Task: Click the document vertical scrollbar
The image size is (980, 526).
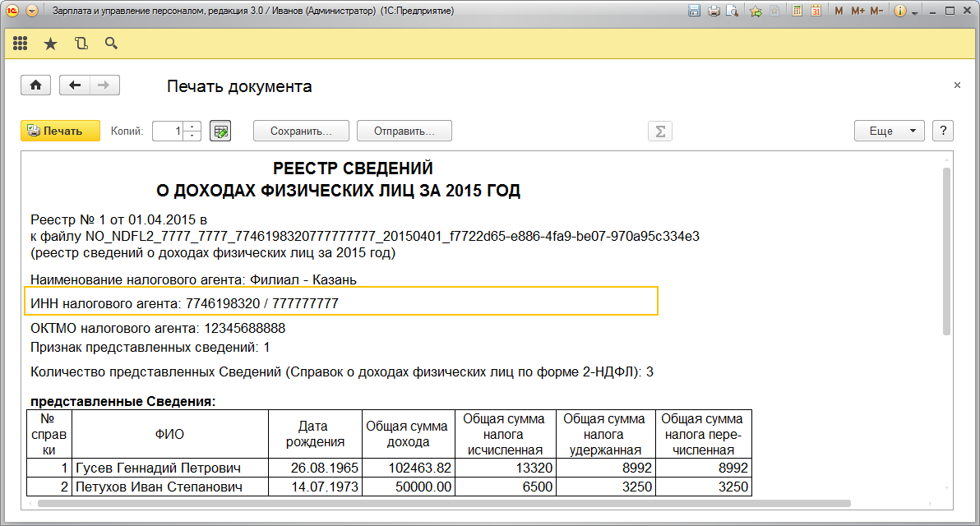Action: click(x=947, y=251)
